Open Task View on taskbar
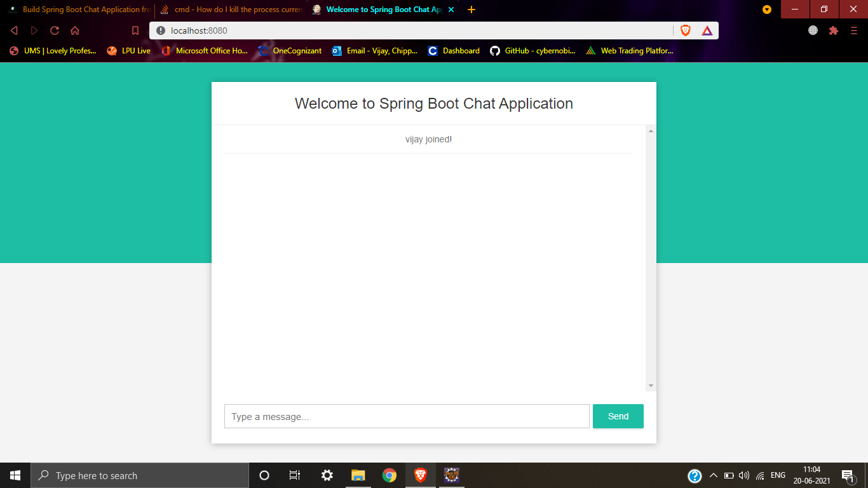 pos(295,475)
